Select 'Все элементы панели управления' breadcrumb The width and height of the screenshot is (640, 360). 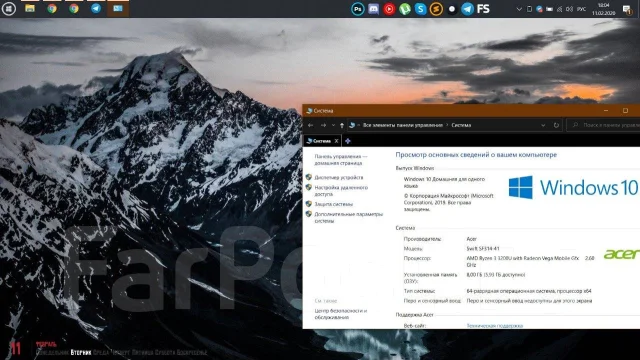coord(403,125)
